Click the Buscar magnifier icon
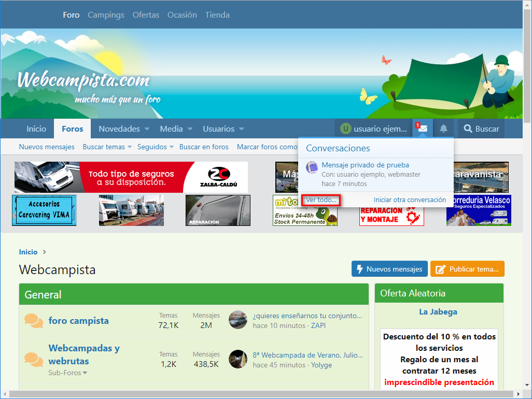Viewport: 532px width, 399px height. click(468, 129)
